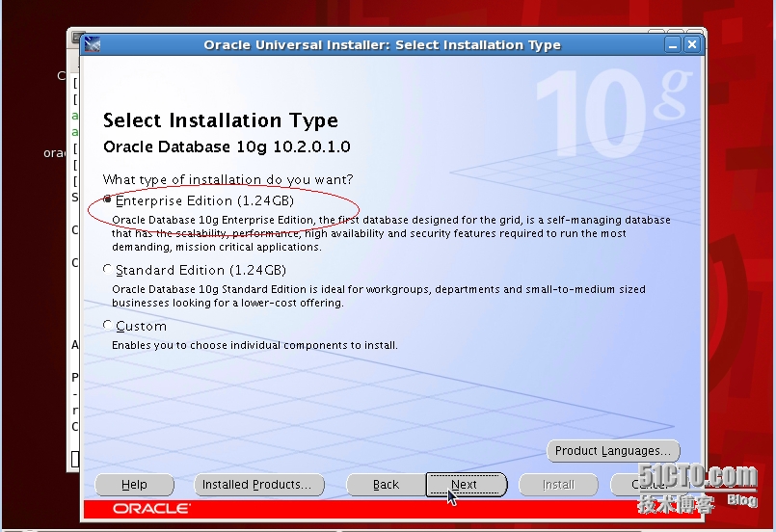Click the 'Oracle Database 10g 10.2.0.1.0' subtitle
Image resolution: width=776 pixels, height=532 pixels.
coord(227,147)
